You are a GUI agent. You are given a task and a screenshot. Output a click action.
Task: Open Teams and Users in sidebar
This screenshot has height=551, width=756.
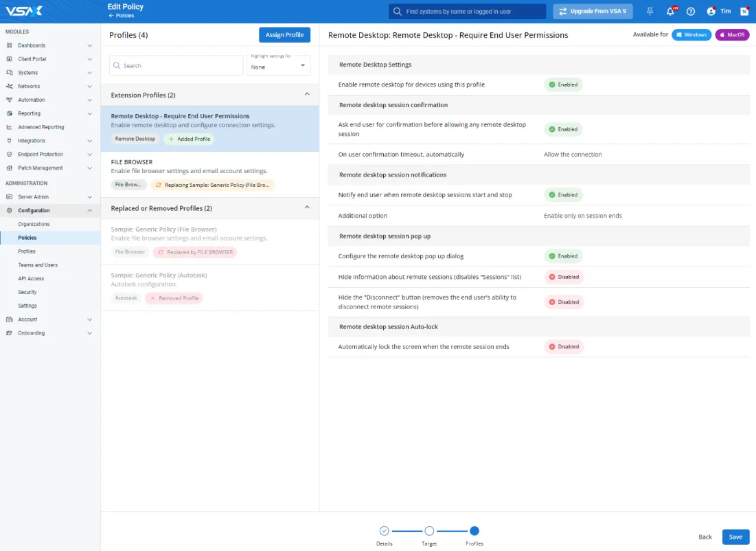(38, 265)
